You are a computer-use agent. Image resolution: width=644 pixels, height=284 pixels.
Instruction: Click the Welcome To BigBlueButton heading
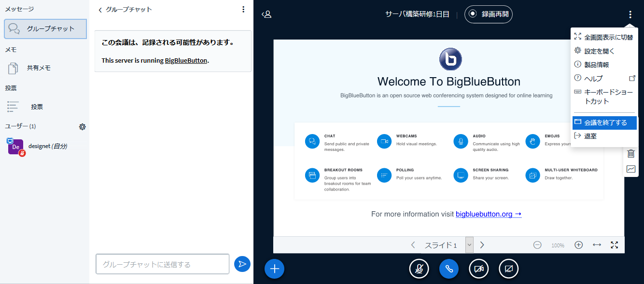click(449, 81)
